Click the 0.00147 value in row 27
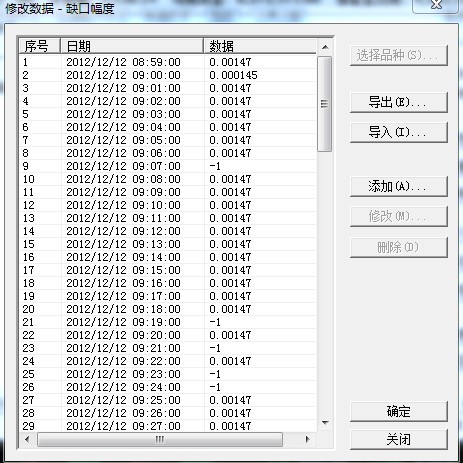The width and height of the screenshot is (463, 463). [230, 400]
